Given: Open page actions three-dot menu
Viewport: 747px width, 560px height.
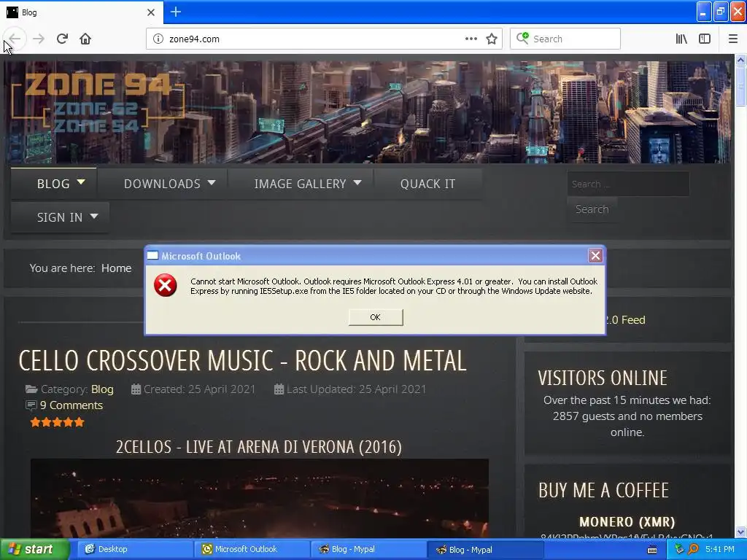Looking at the screenshot, I should pos(471,39).
